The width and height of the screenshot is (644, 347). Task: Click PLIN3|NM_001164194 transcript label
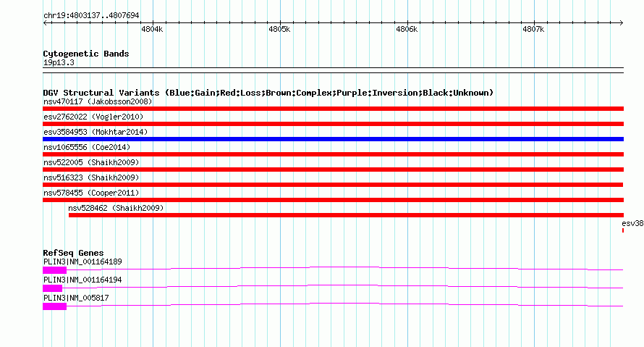click(82, 280)
